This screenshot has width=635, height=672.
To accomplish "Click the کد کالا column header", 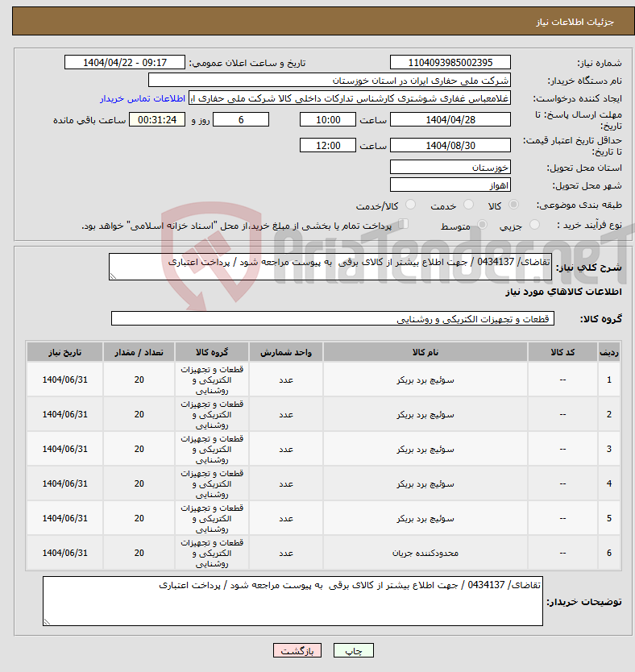I will click(562, 352).
